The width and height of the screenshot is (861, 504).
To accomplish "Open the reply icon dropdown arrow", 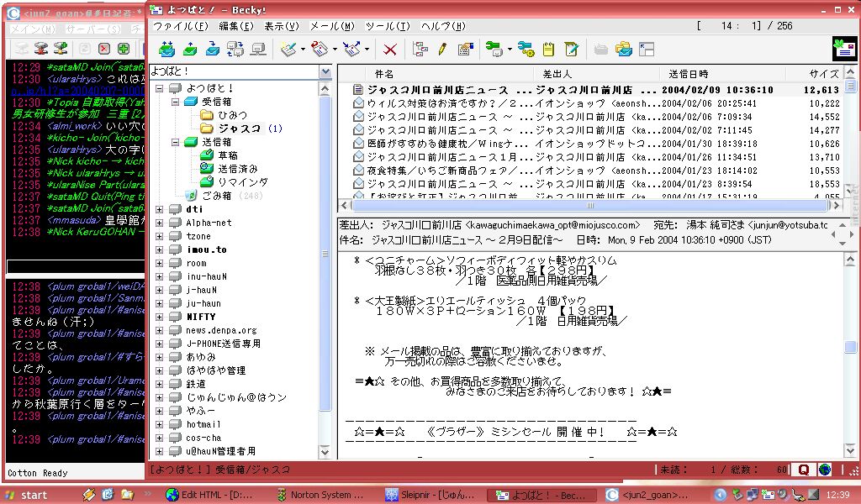I will coord(335,50).
